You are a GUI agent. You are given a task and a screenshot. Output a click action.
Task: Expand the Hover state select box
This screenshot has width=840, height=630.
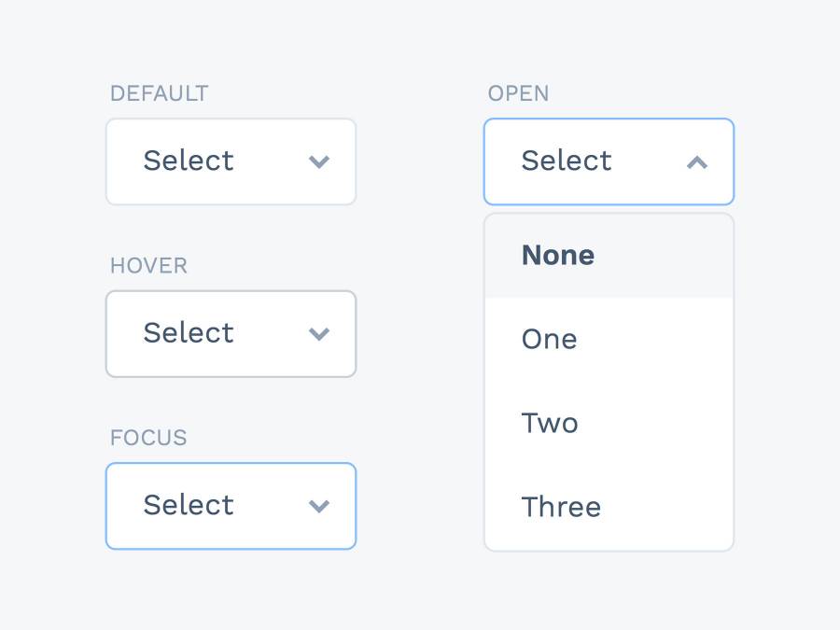[x=231, y=334]
